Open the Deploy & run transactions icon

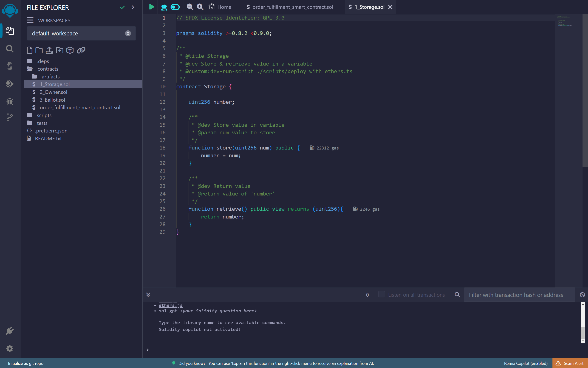pos(10,84)
